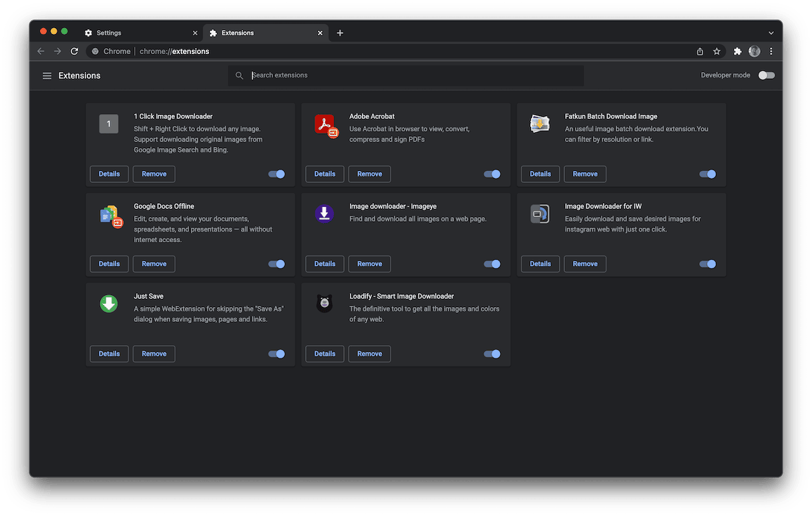Reload the extensions page
812x516 pixels.
[x=74, y=51]
